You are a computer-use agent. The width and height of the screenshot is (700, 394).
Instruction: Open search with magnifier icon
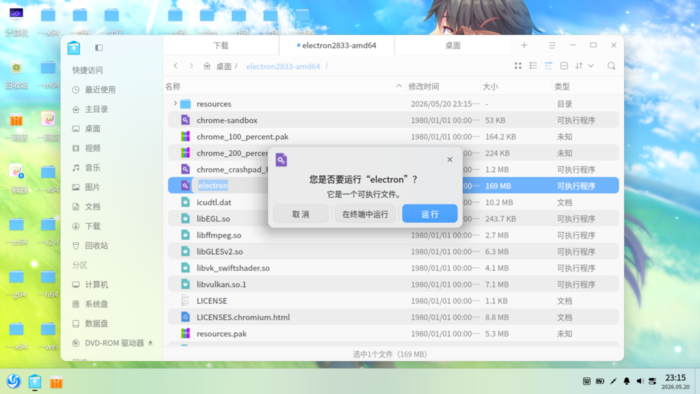click(x=611, y=66)
